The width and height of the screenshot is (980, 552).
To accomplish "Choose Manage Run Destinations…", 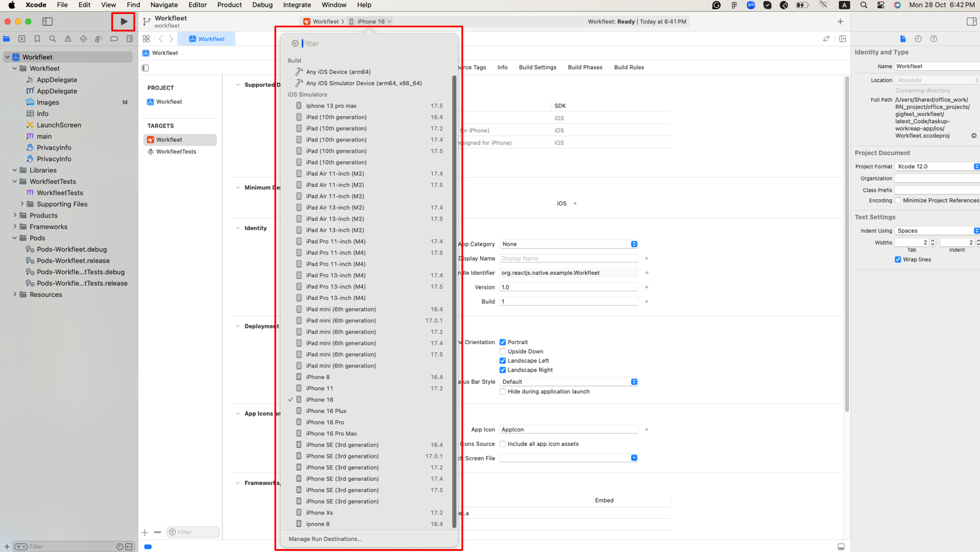I will click(325, 539).
